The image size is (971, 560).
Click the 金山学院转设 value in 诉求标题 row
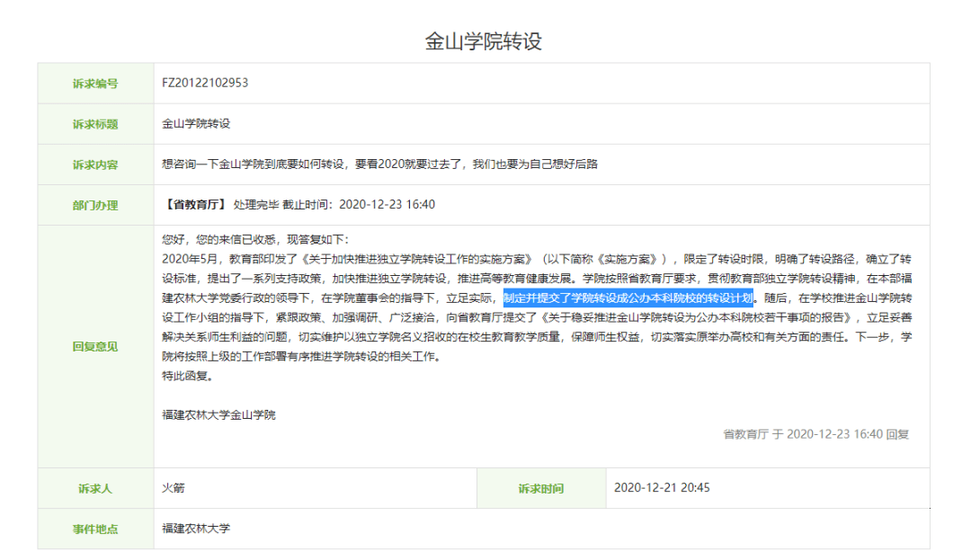(x=196, y=124)
